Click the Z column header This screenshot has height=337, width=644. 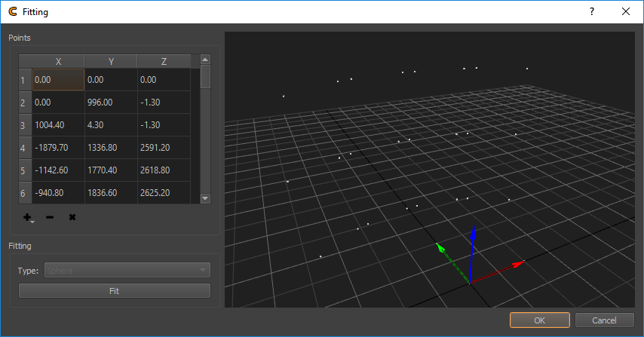pyautogui.click(x=164, y=61)
